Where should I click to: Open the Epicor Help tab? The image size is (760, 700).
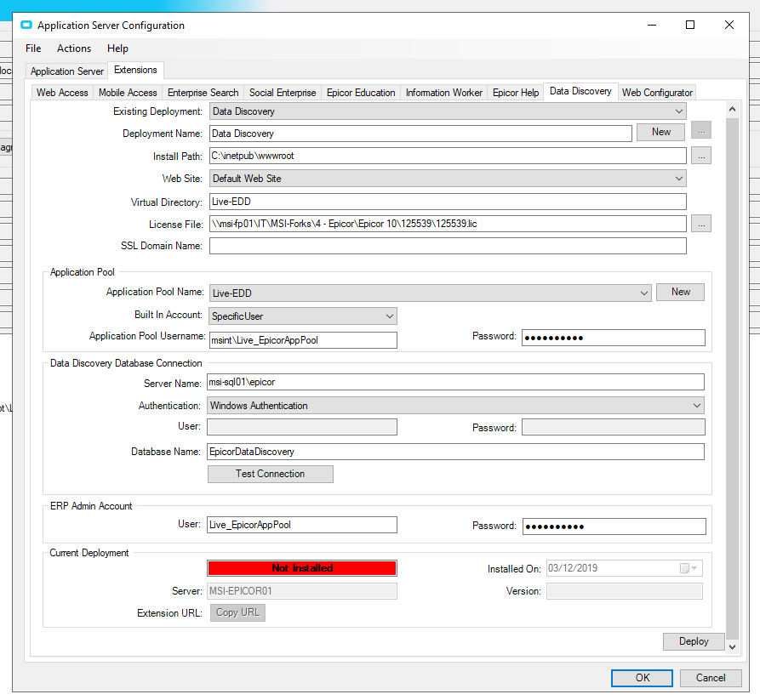click(x=516, y=93)
